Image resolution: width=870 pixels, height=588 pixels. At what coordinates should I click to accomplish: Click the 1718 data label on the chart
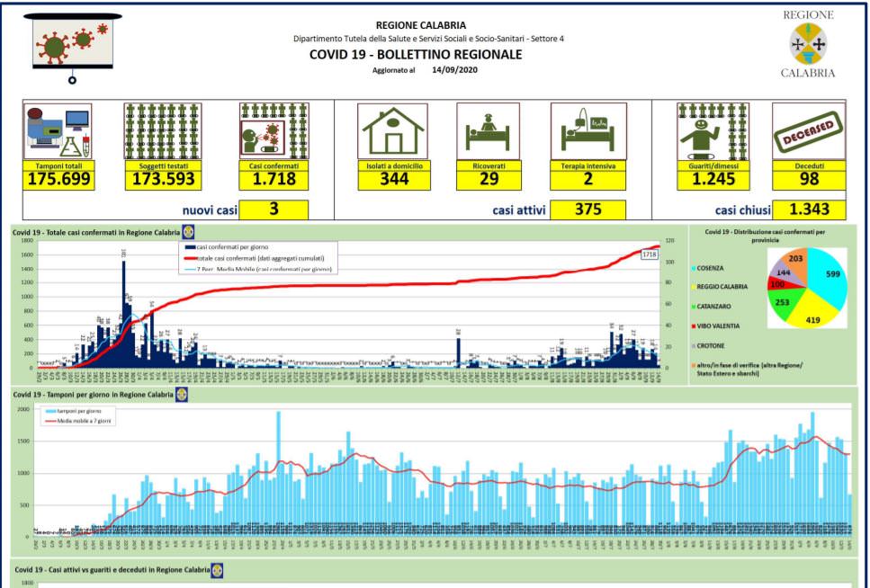click(x=650, y=255)
